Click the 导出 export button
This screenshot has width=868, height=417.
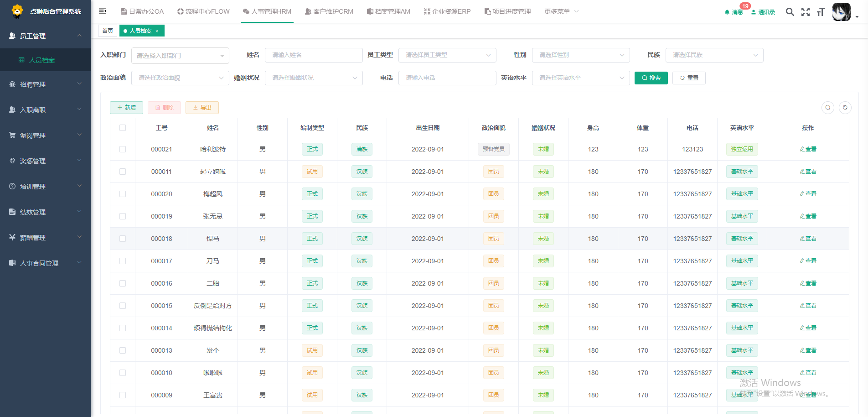point(202,108)
